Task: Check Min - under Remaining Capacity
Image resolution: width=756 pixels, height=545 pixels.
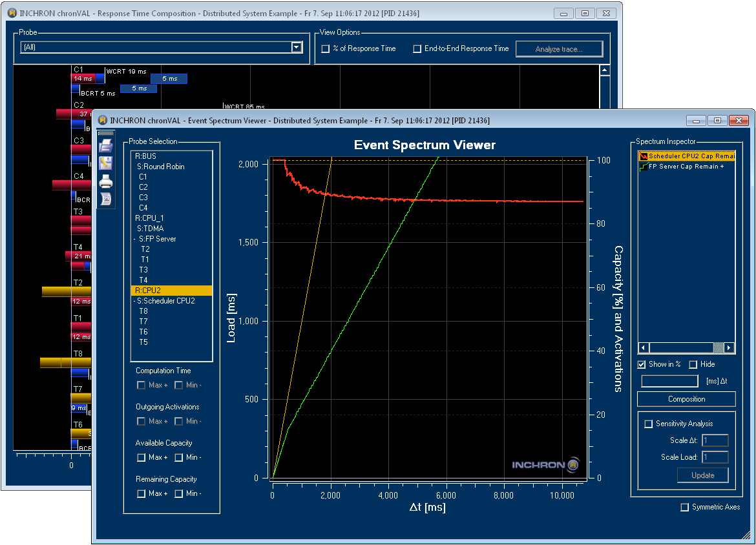Action: (179, 493)
